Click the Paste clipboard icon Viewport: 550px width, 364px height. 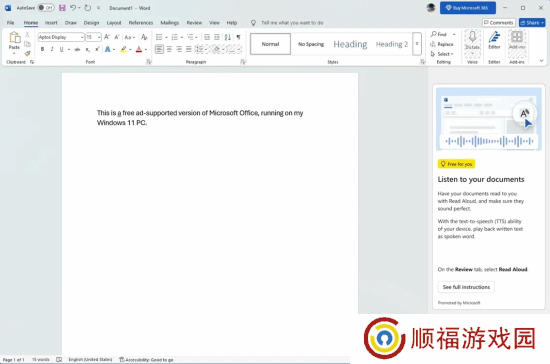pos(14,38)
